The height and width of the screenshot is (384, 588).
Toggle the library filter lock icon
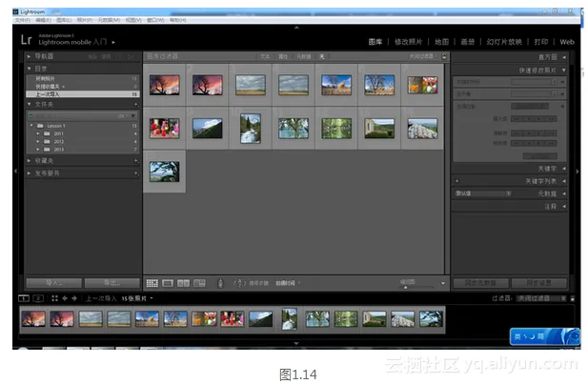pyautogui.click(x=444, y=56)
